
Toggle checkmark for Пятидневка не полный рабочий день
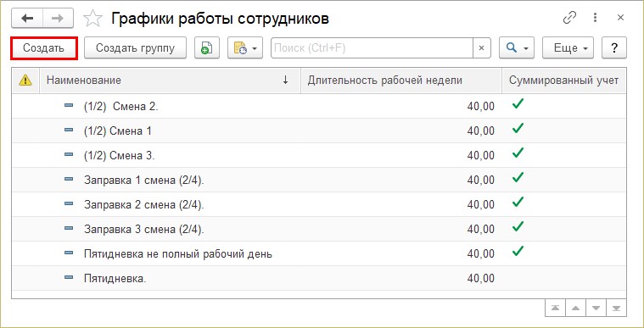[x=518, y=250]
